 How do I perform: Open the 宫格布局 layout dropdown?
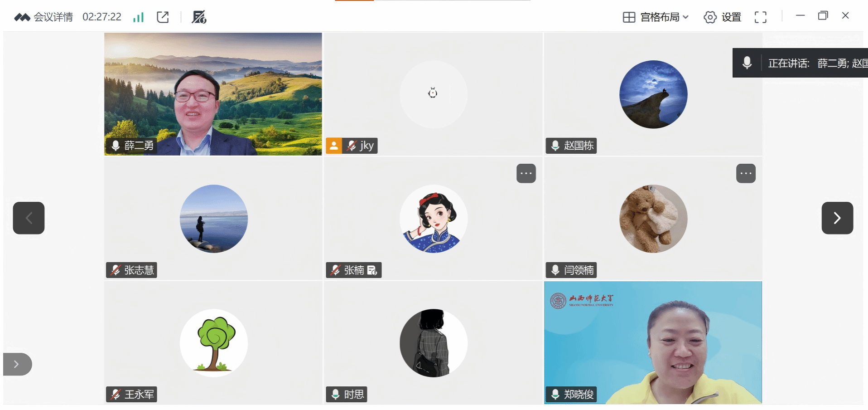656,17
